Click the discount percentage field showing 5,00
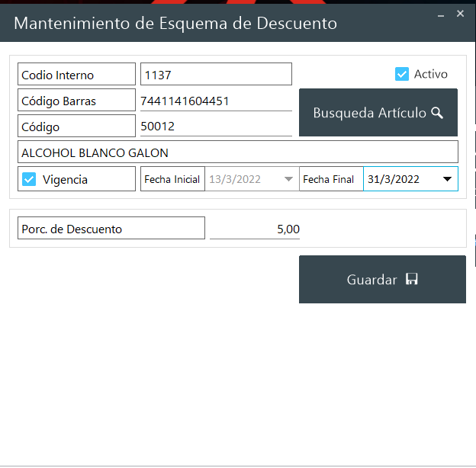The width and height of the screenshot is (476, 468). click(x=255, y=229)
